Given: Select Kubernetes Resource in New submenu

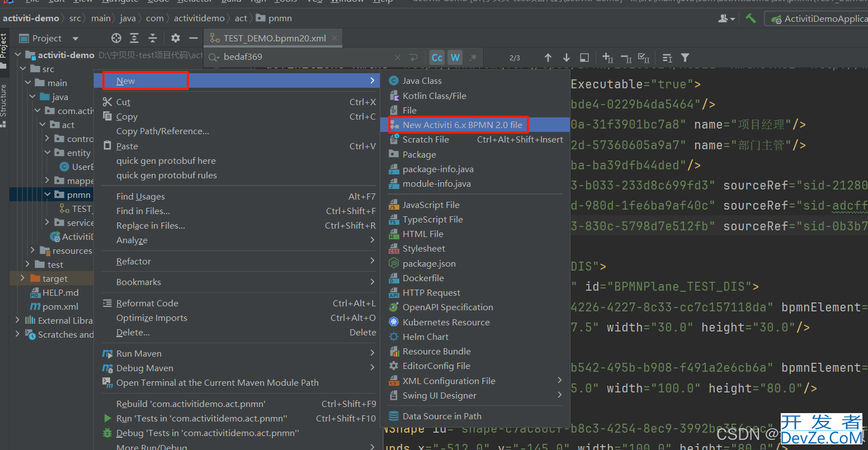Looking at the screenshot, I should (475, 322).
